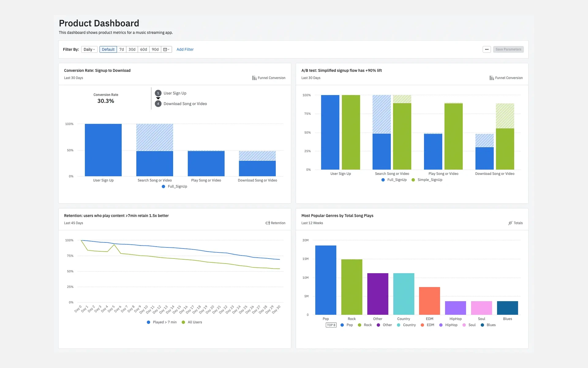The height and width of the screenshot is (368, 588).
Task: Select the 90d date range tab
Action: click(x=155, y=49)
